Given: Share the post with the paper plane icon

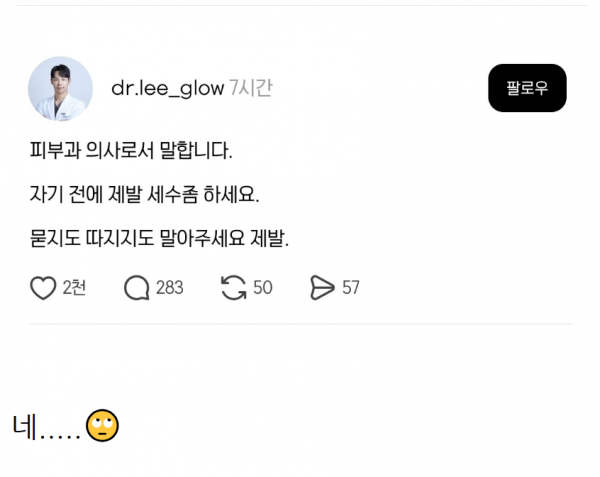Looking at the screenshot, I should point(322,288).
